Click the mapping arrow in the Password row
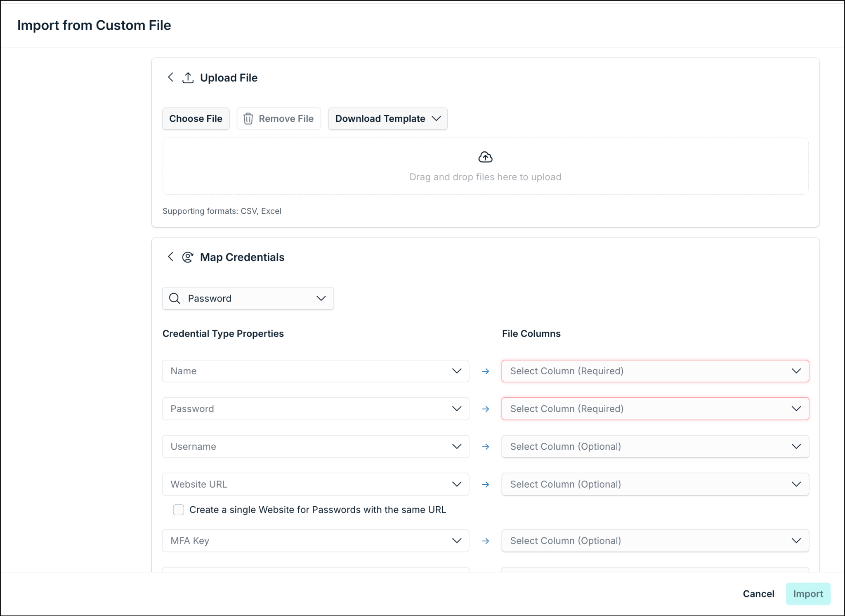Screen dimensions: 845x616 coord(486,409)
